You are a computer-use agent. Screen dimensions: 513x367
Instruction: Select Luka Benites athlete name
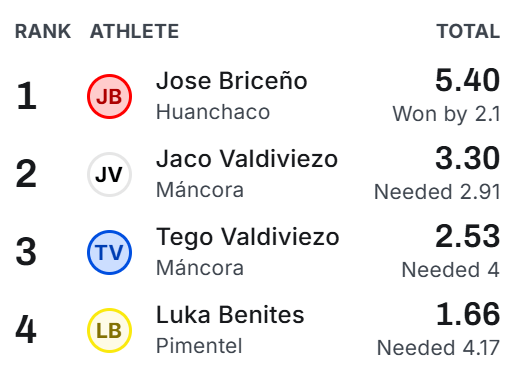click(x=230, y=315)
